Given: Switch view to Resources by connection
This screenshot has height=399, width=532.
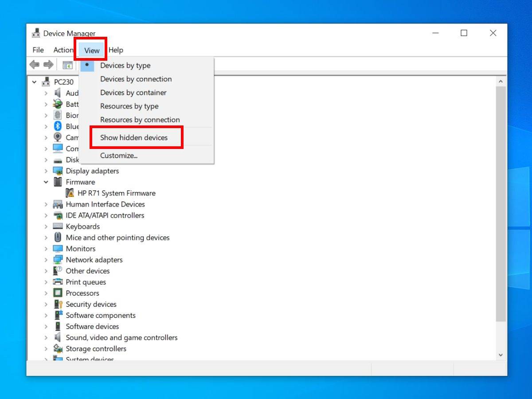Looking at the screenshot, I should (140, 120).
